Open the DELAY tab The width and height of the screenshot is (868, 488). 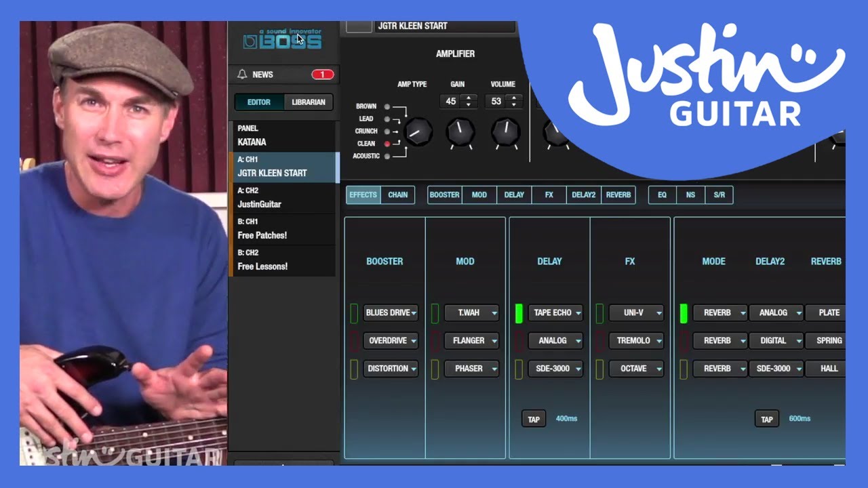(x=514, y=195)
